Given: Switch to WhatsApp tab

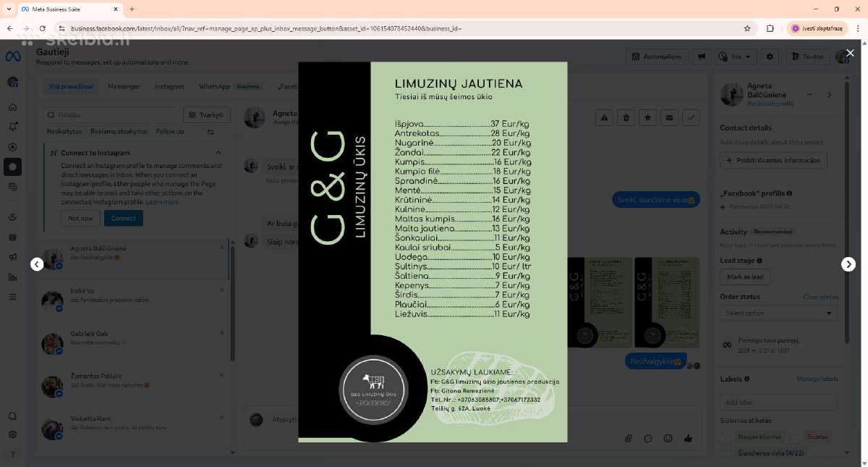Looking at the screenshot, I should [x=214, y=86].
